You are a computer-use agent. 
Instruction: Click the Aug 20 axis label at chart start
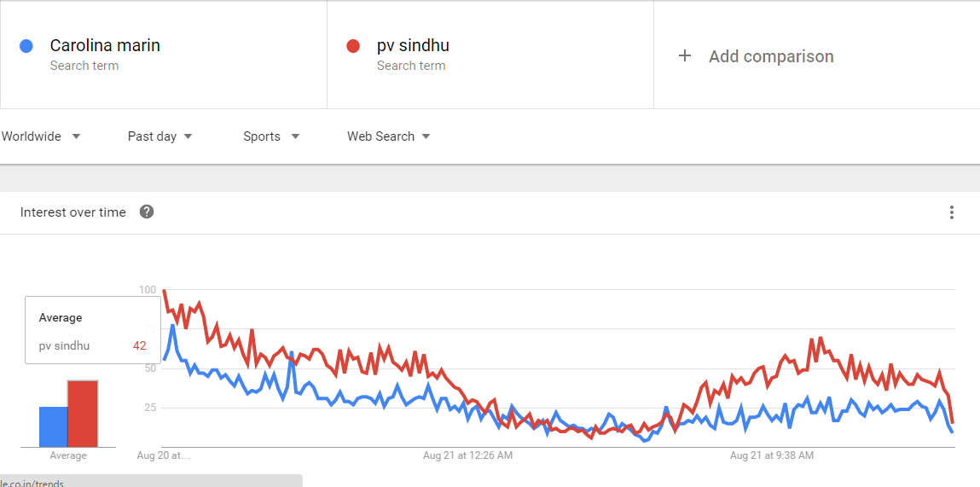click(x=164, y=455)
